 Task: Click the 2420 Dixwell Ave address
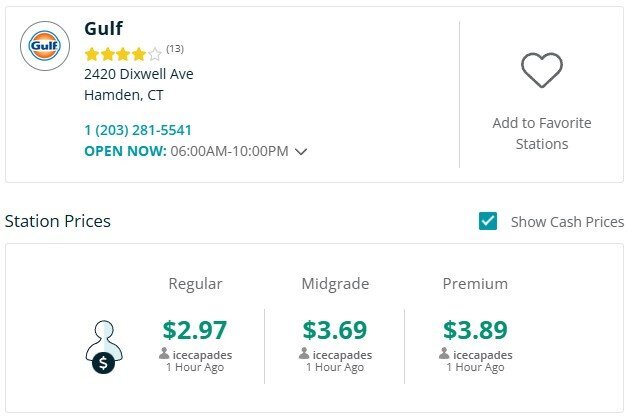coord(139,74)
